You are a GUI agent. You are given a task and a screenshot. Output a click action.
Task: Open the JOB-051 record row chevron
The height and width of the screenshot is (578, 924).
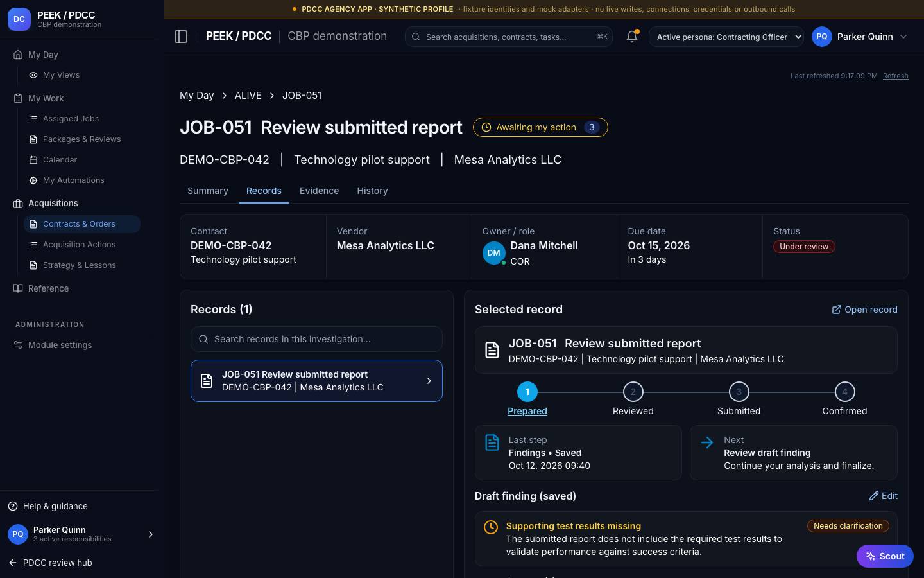429,381
